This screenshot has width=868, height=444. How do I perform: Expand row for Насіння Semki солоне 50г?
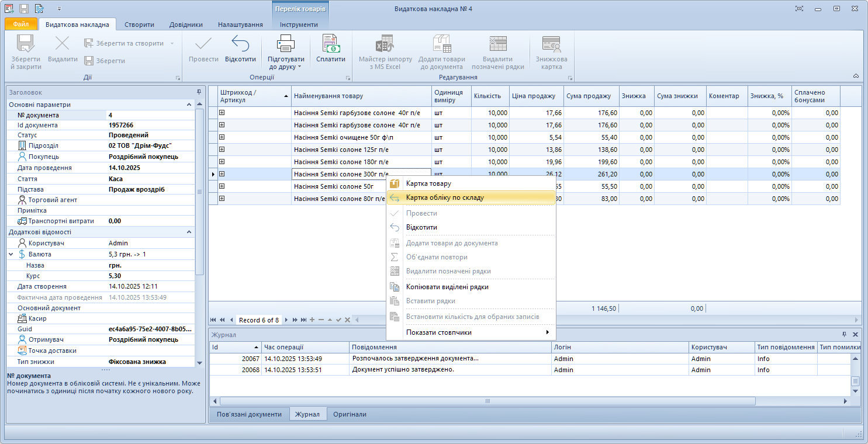click(222, 186)
